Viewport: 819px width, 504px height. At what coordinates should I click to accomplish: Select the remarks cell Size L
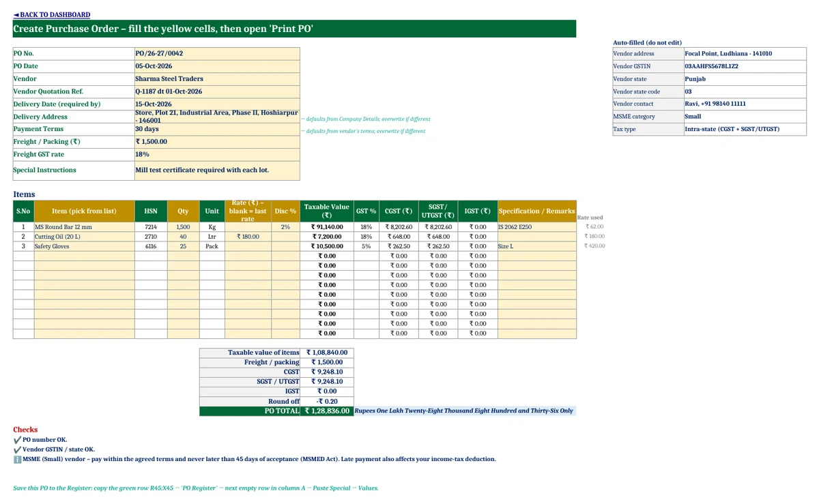pos(536,246)
